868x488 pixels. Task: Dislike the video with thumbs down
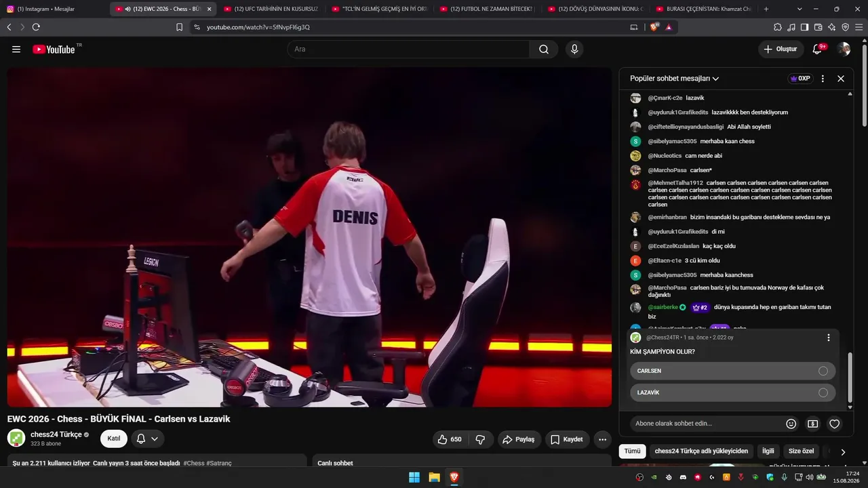tap(480, 439)
